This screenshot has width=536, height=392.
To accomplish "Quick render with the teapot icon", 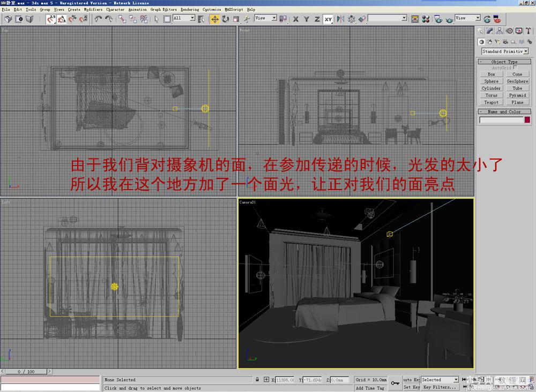I will pos(450,20).
